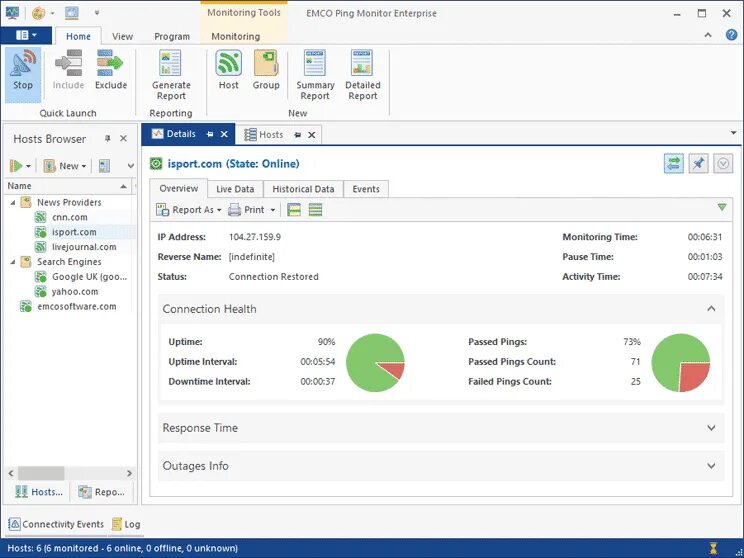The height and width of the screenshot is (558, 744).
Task: Select emcosoftware.com host
Action: 76,307
